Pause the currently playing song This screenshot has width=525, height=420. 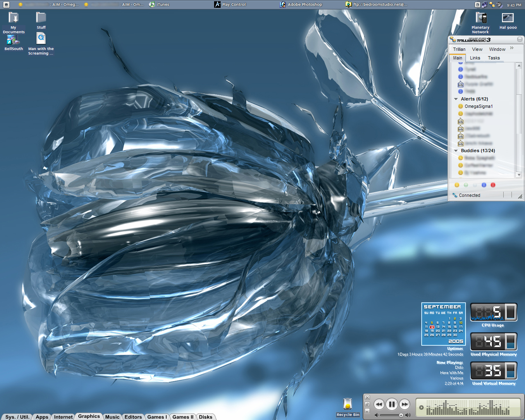click(392, 404)
